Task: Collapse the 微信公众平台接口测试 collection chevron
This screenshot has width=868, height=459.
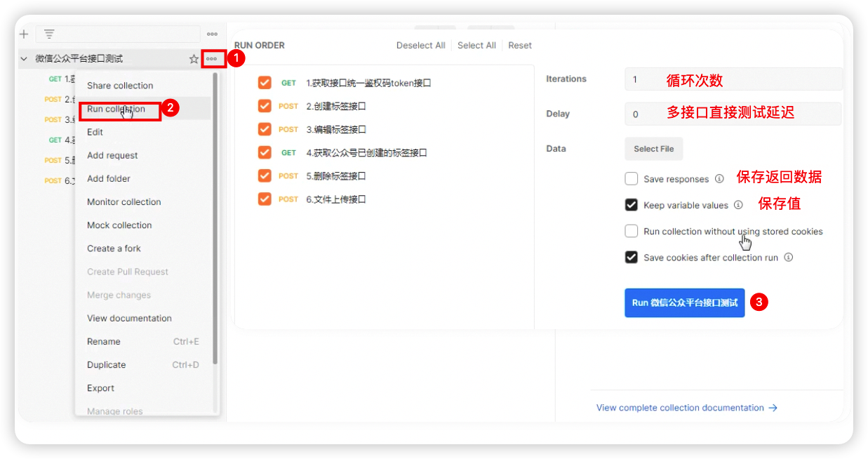Action: 24,59
